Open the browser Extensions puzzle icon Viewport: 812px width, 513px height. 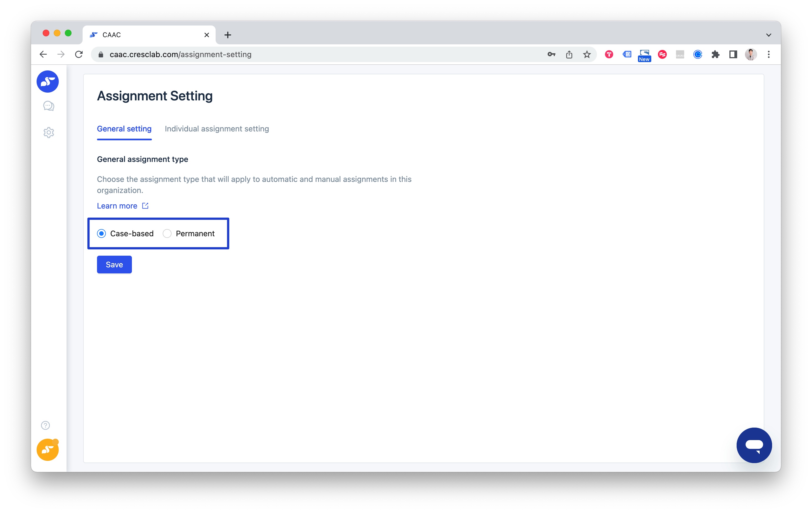(x=715, y=54)
